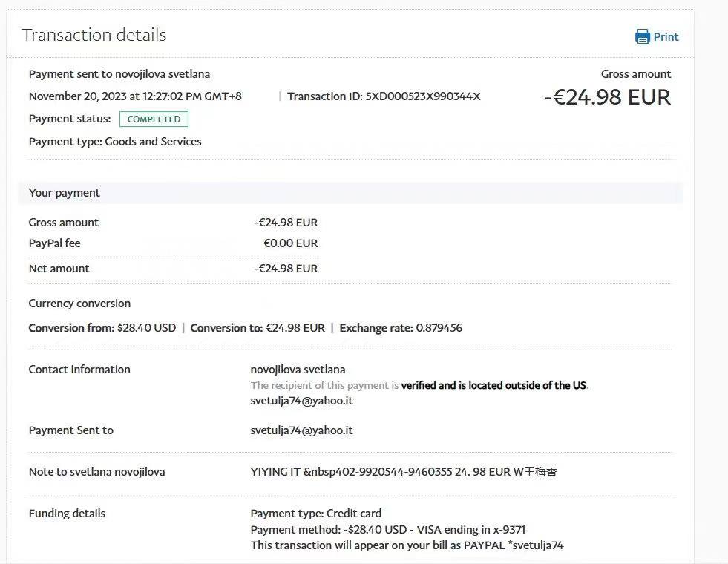Click the COMPLETED payment status badge
Screen dimensions: 728x564
[154, 119]
